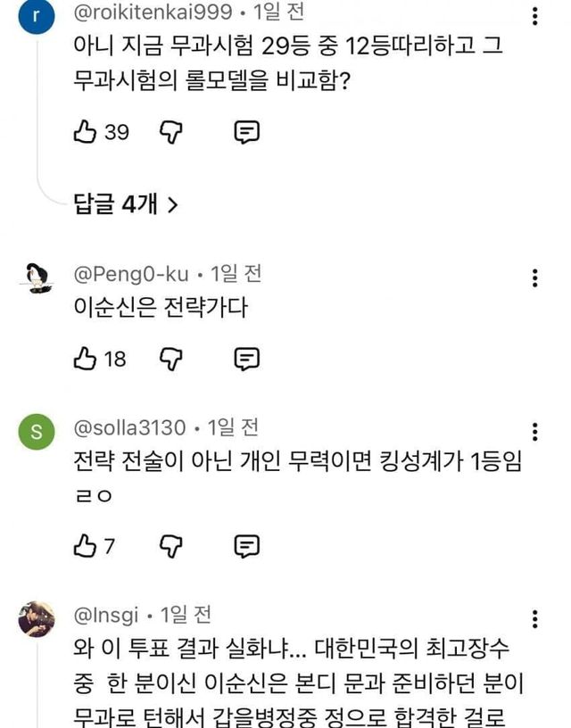
Task: Dislike the @solla3130 comment
Action: point(170,546)
